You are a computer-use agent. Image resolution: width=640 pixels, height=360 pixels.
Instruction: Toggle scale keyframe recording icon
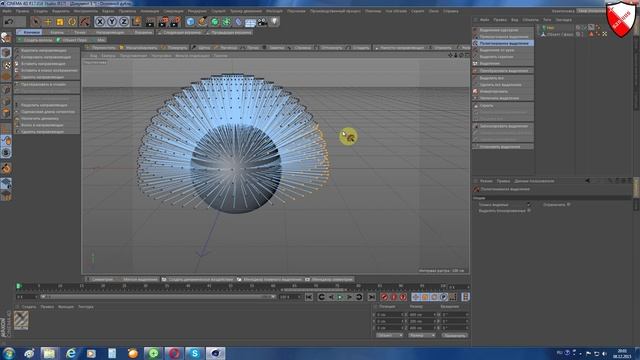(425, 297)
